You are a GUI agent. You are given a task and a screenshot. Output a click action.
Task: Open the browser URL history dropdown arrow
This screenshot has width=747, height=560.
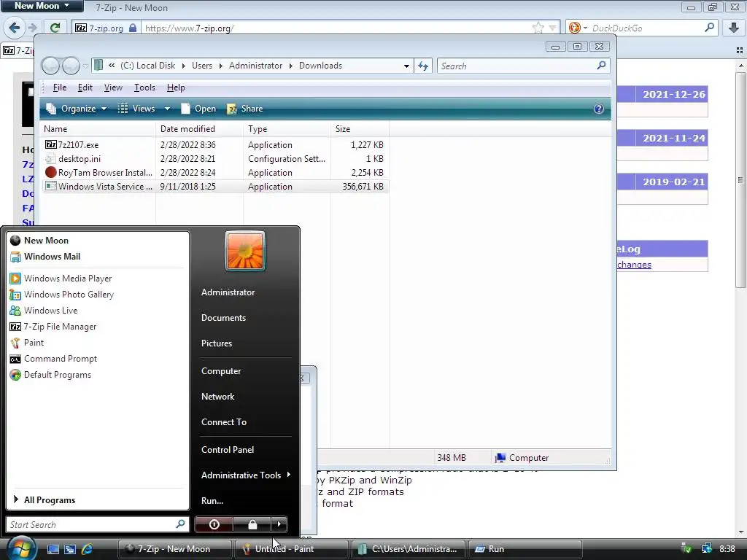tap(552, 28)
